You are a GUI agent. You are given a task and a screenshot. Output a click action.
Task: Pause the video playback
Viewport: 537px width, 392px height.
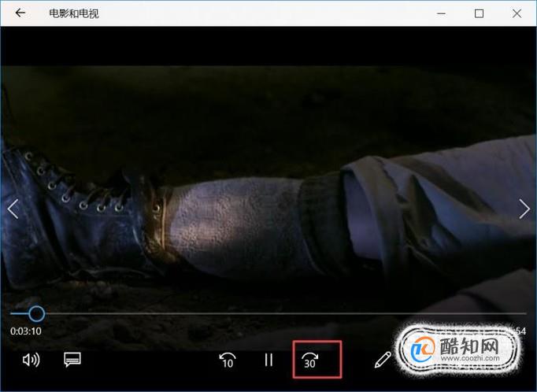click(268, 360)
